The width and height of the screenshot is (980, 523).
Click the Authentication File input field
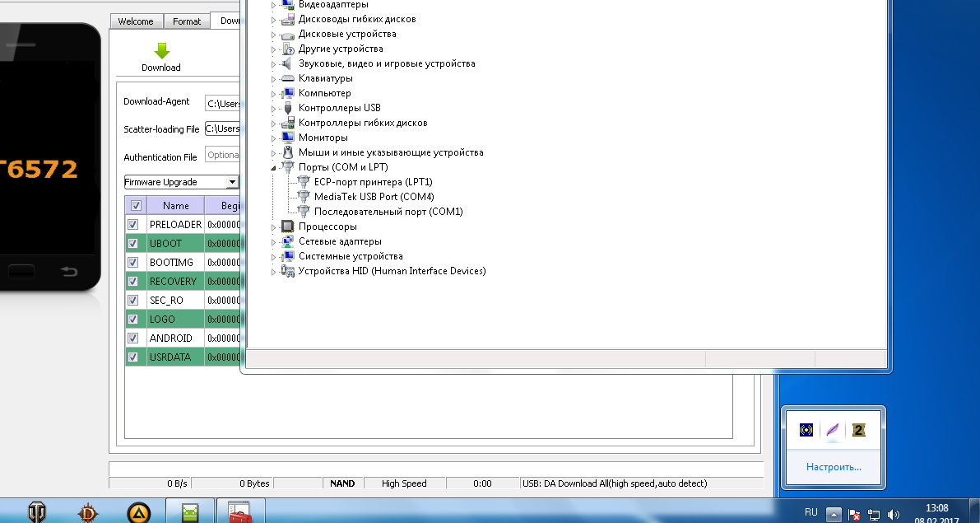tap(222, 155)
